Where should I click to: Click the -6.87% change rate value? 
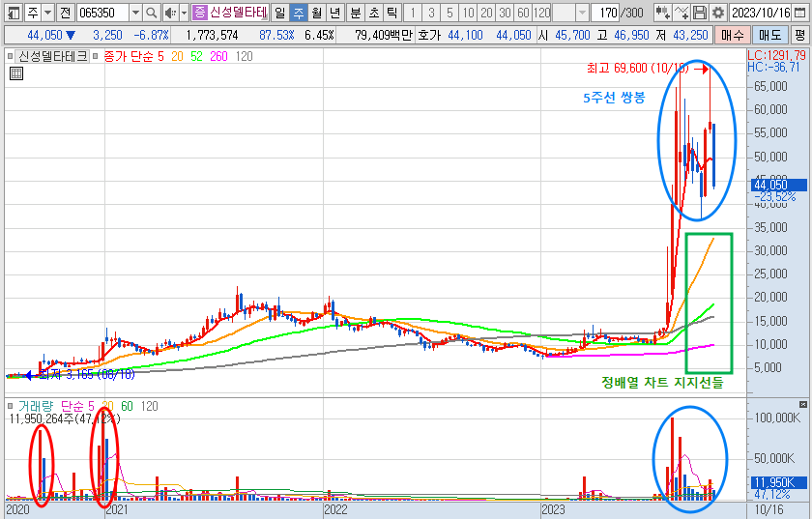pyautogui.click(x=151, y=35)
